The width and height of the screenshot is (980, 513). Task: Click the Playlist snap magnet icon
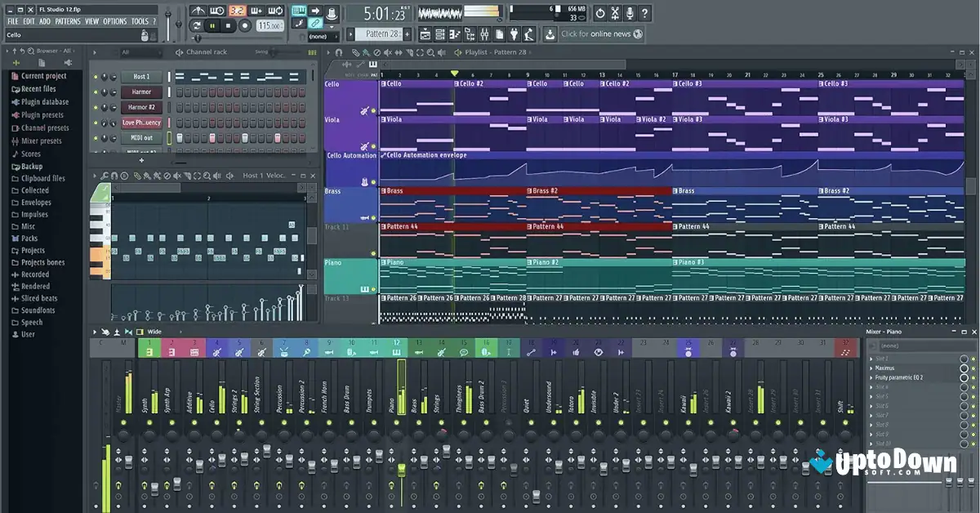click(339, 53)
